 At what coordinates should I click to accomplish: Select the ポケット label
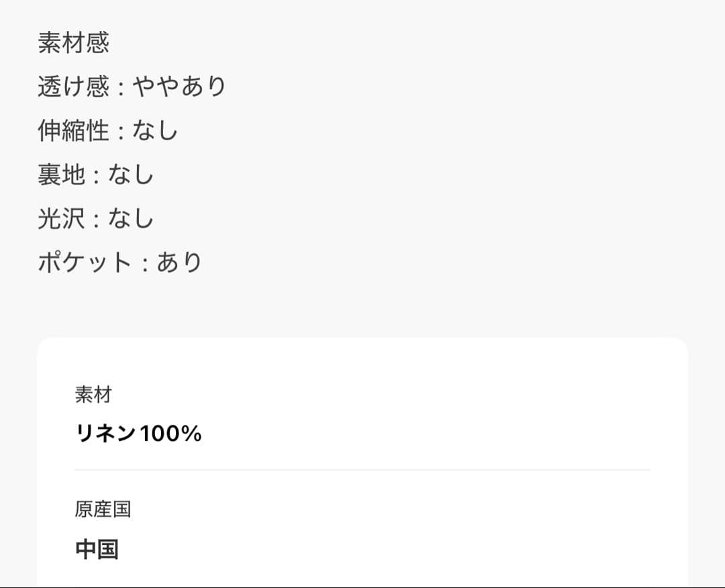click(x=85, y=262)
